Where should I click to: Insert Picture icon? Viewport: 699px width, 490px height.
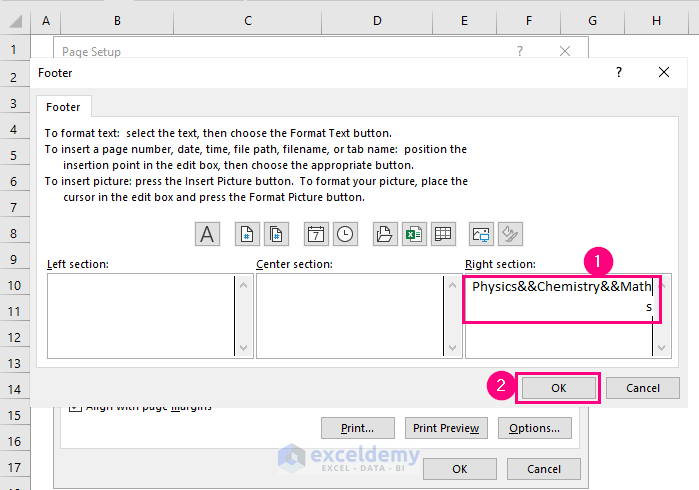point(481,234)
